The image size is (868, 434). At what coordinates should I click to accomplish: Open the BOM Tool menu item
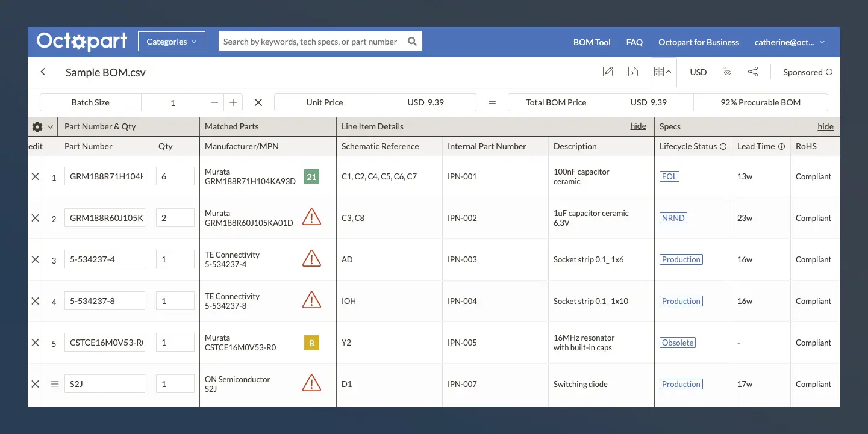592,42
